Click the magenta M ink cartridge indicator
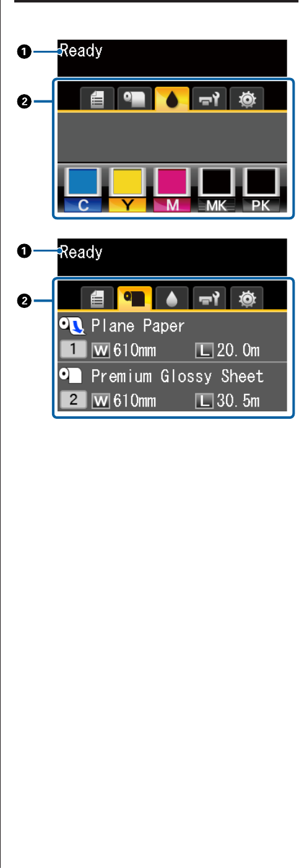This screenshot has height=868, width=299. pos(170,189)
